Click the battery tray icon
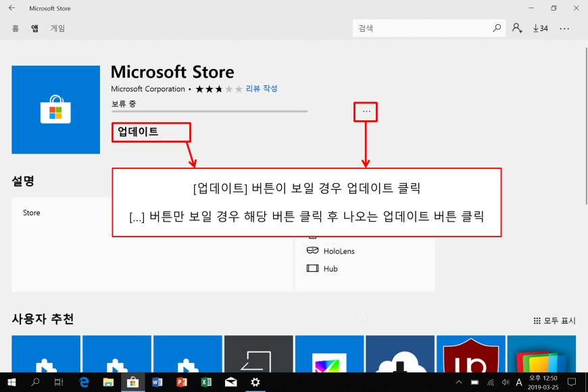The image size is (588, 392). click(474, 383)
